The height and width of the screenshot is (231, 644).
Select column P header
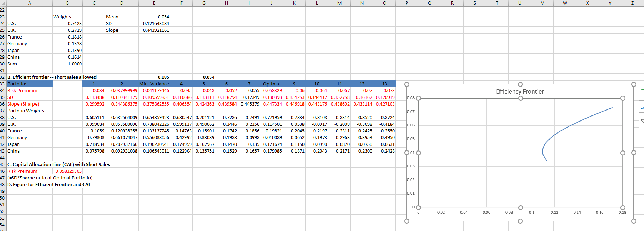[x=407, y=3]
